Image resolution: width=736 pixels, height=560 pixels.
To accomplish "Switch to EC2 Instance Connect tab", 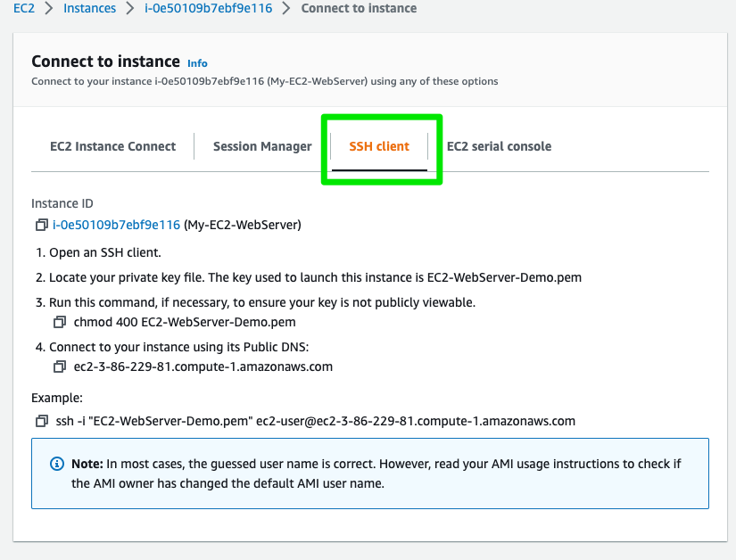I will point(112,146).
